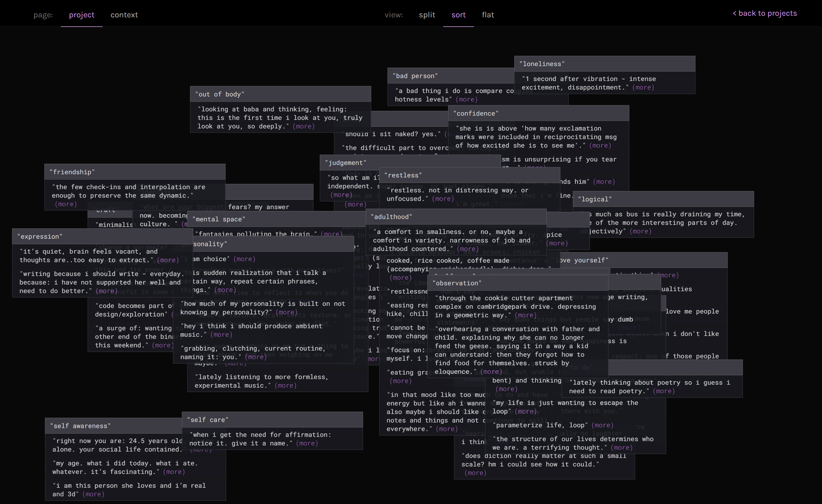Expand (more) on 'does diction really matter' note

point(476,473)
